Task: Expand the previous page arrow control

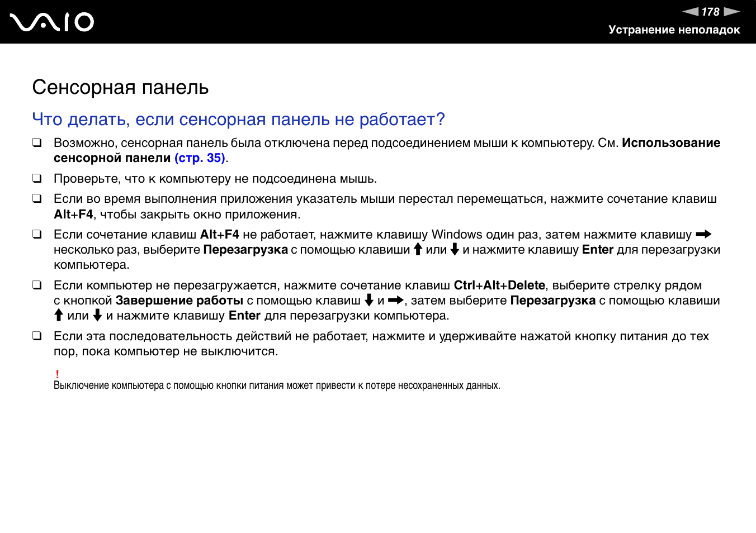Action: coord(693,11)
